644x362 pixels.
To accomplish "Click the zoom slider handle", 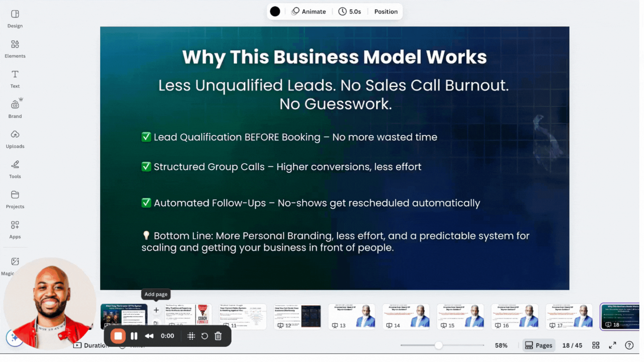I will pos(438,345).
